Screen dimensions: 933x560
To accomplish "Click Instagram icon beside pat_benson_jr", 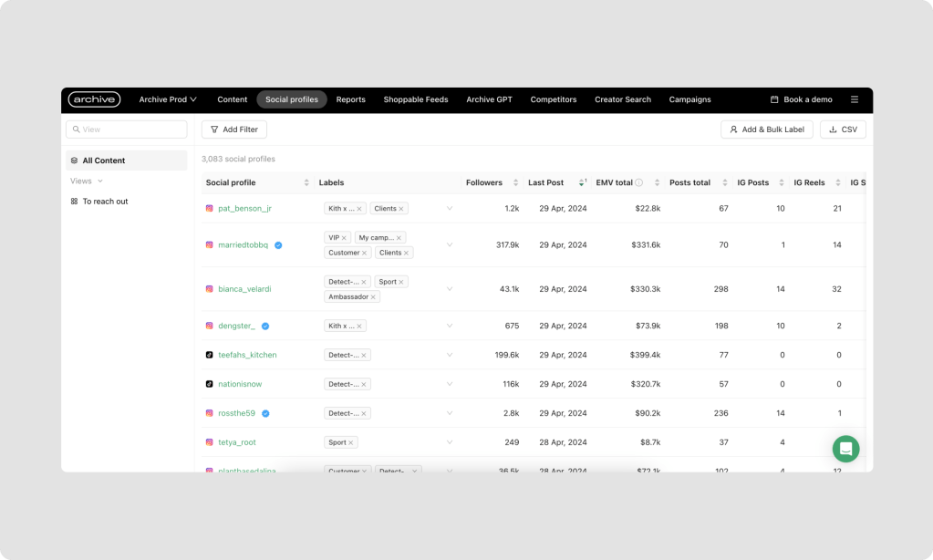I will [x=209, y=208].
